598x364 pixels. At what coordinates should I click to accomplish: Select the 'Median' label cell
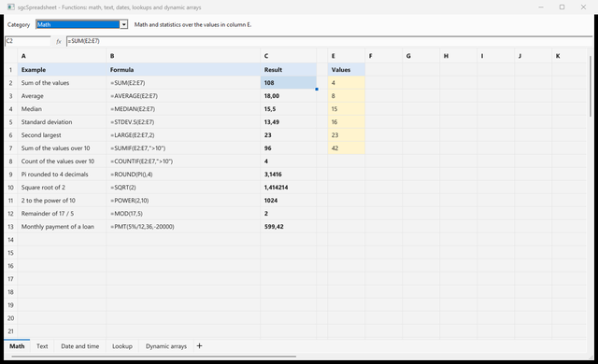(x=62, y=109)
